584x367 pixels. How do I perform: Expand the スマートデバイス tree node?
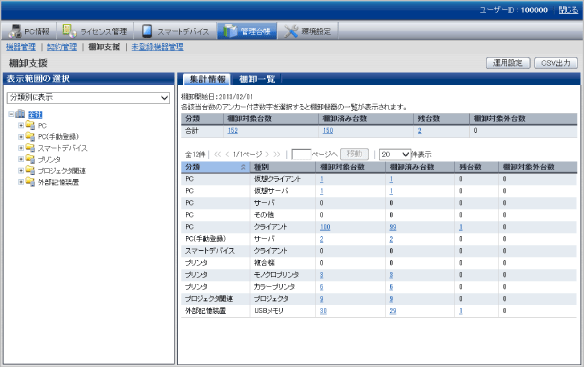[21, 148]
